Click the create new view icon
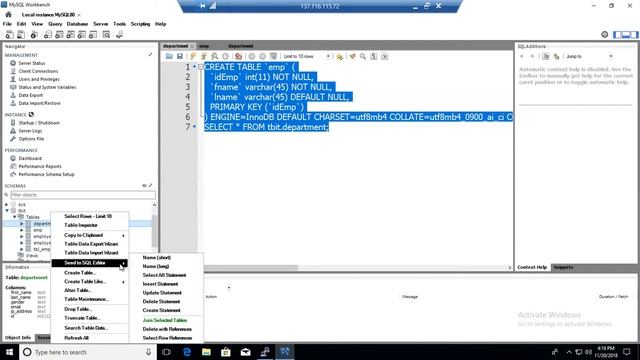This screenshot has height=360, width=640. [71, 35]
